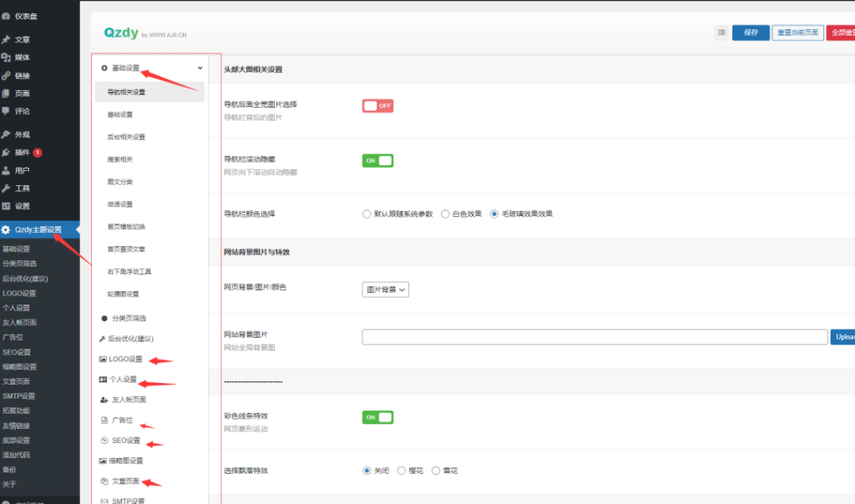Click the 重置当前页面 button
Image resolution: width=855 pixels, height=504 pixels.
click(x=797, y=33)
